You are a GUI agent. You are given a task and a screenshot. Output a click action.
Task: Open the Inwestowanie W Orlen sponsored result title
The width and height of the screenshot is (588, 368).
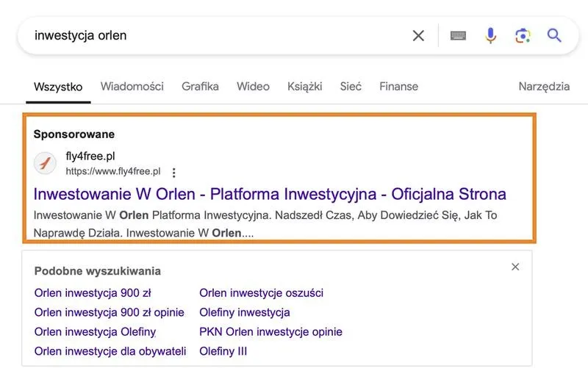[270, 194]
